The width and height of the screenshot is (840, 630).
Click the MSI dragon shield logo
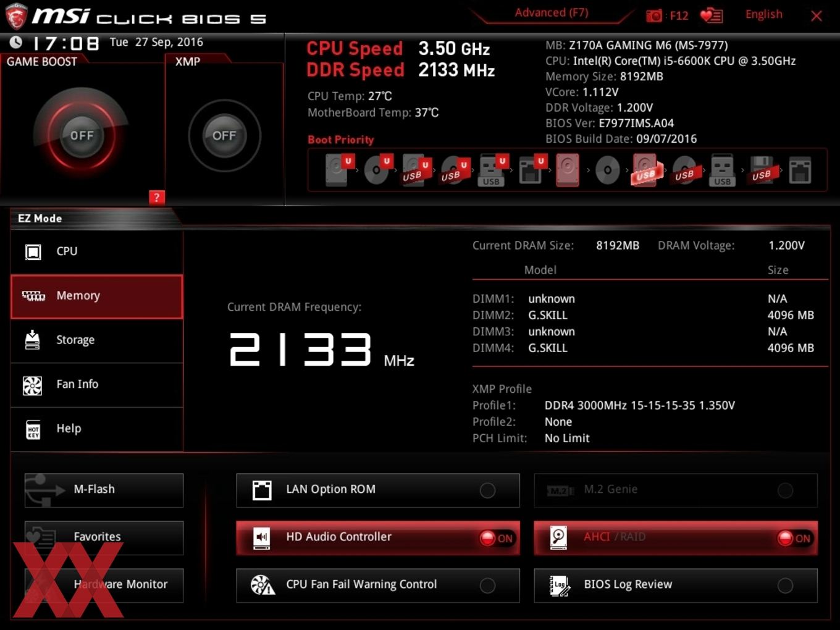tap(16, 16)
